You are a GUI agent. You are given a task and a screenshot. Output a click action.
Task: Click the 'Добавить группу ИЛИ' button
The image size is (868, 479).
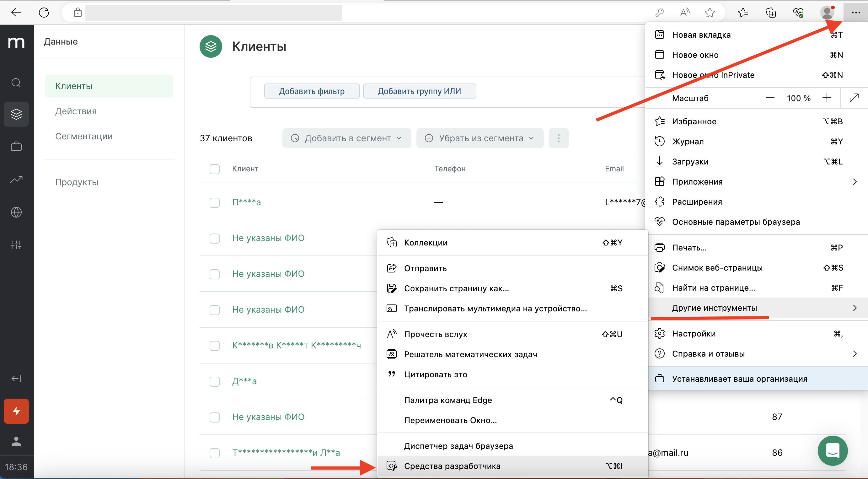click(x=419, y=91)
